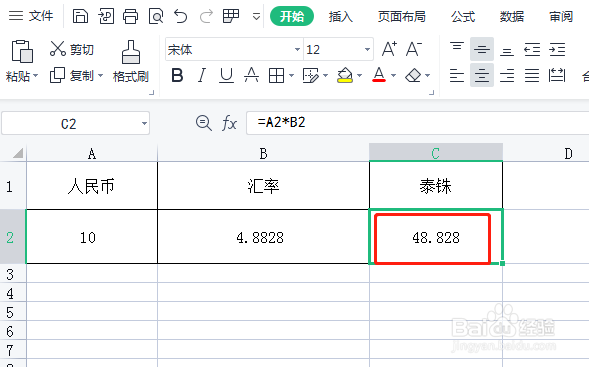
Task: Click justify alignment icon
Action: 532,76
